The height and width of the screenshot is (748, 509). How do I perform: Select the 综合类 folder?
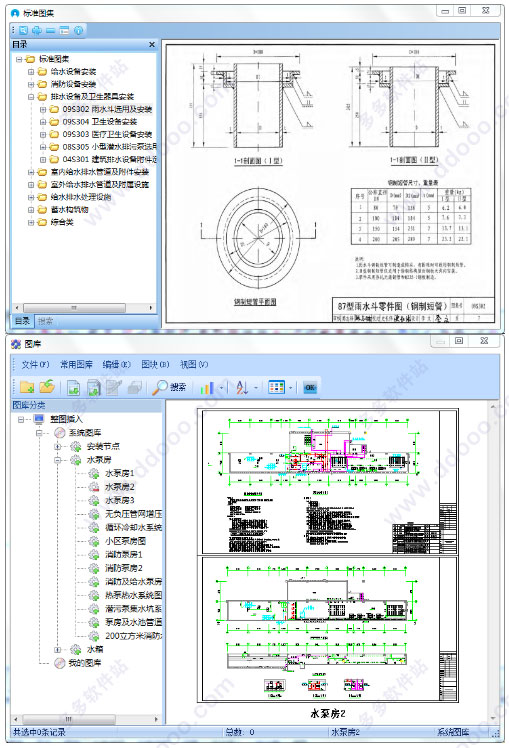point(62,222)
